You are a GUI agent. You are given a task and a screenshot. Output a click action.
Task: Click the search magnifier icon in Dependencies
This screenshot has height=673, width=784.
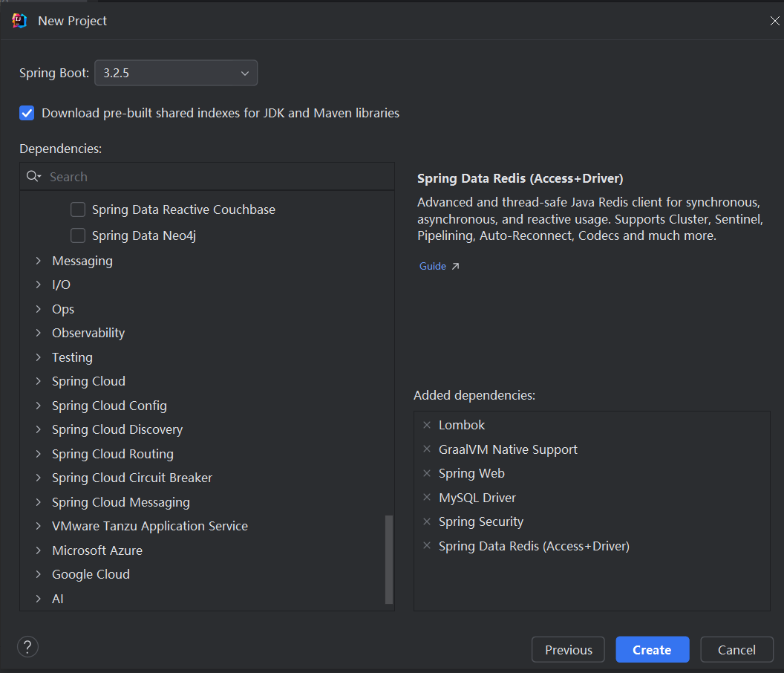click(x=33, y=176)
